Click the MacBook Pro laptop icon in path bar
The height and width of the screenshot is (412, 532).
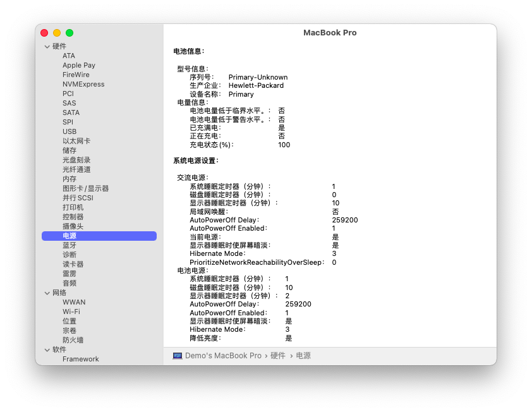178,356
